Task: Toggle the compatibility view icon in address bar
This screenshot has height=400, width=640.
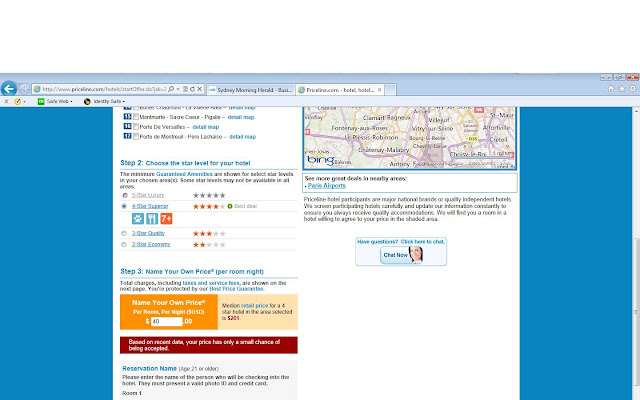Action: click(x=185, y=89)
